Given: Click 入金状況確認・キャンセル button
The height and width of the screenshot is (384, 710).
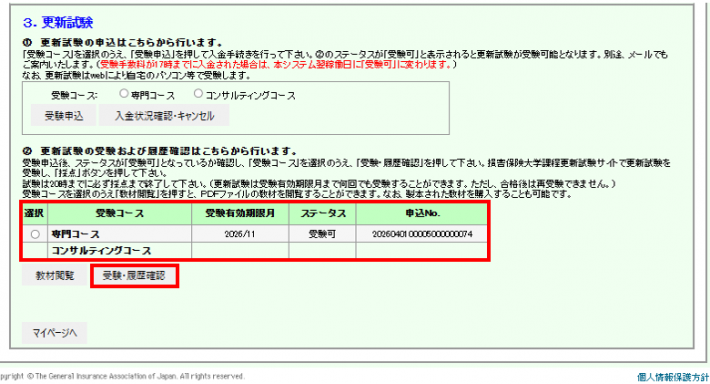Looking at the screenshot, I should (x=164, y=116).
